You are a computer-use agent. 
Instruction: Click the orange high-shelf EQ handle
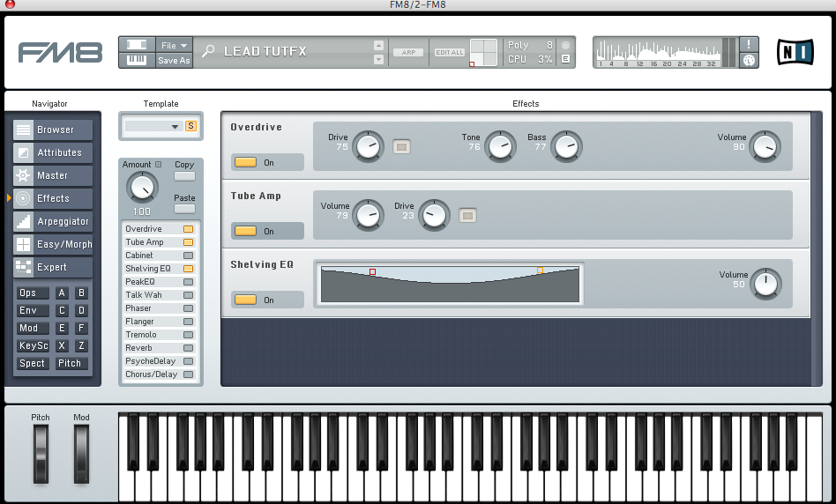click(540, 271)
